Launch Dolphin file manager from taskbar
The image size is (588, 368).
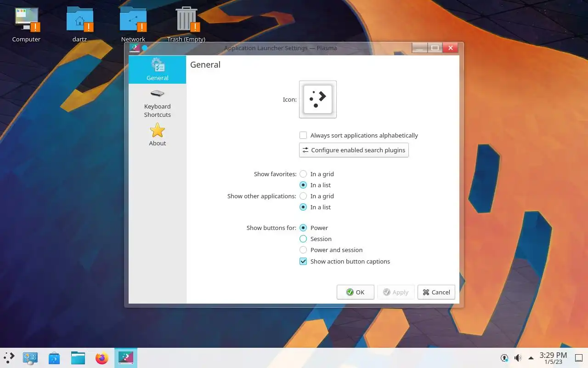[78, 358]
